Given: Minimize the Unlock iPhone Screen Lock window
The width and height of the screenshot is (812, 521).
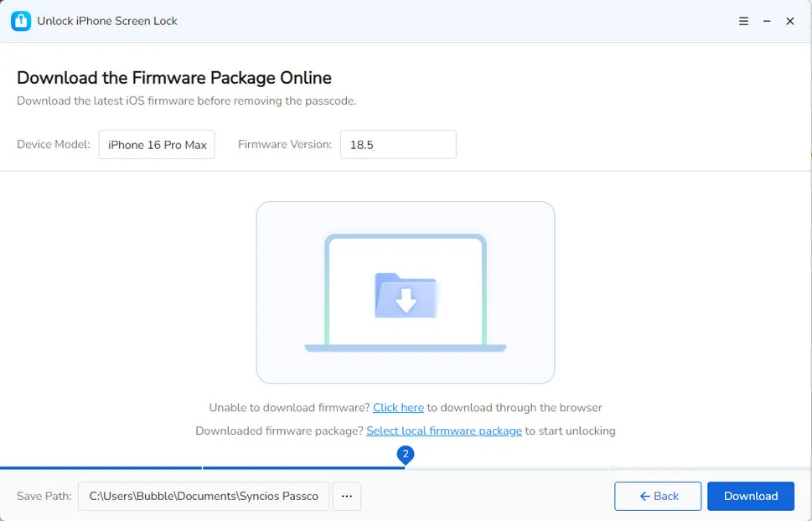Looking at the screenshot, I should pos(766,22).
